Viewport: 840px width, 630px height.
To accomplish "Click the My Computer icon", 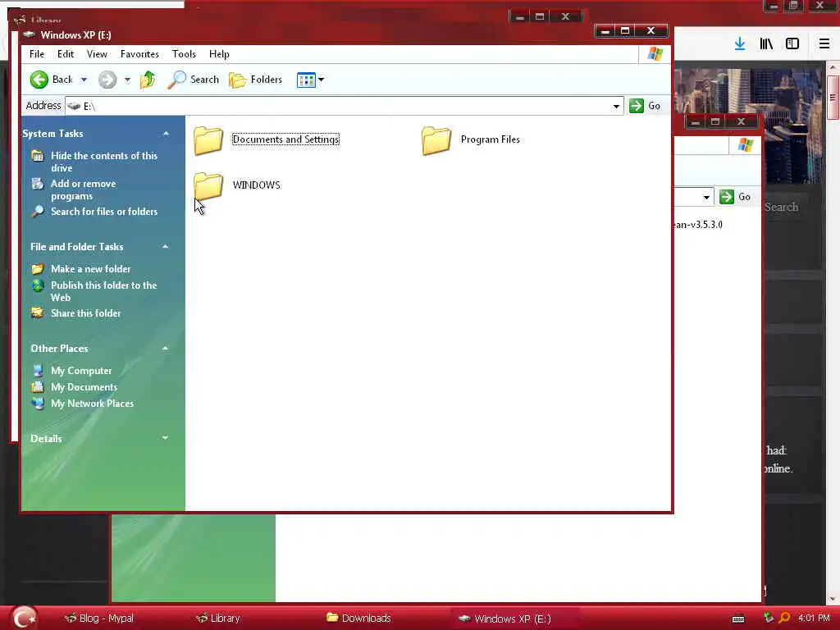I will click(38, 371).
